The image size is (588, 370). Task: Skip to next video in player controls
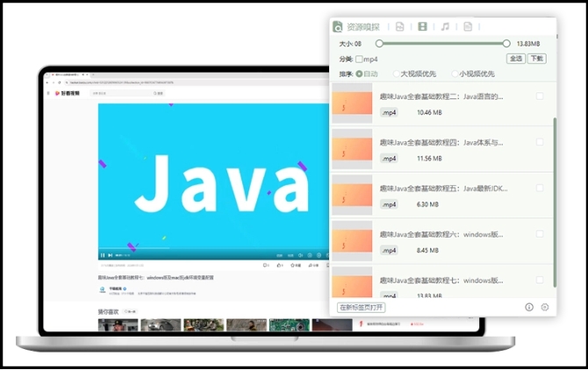[x=110, y=255]
